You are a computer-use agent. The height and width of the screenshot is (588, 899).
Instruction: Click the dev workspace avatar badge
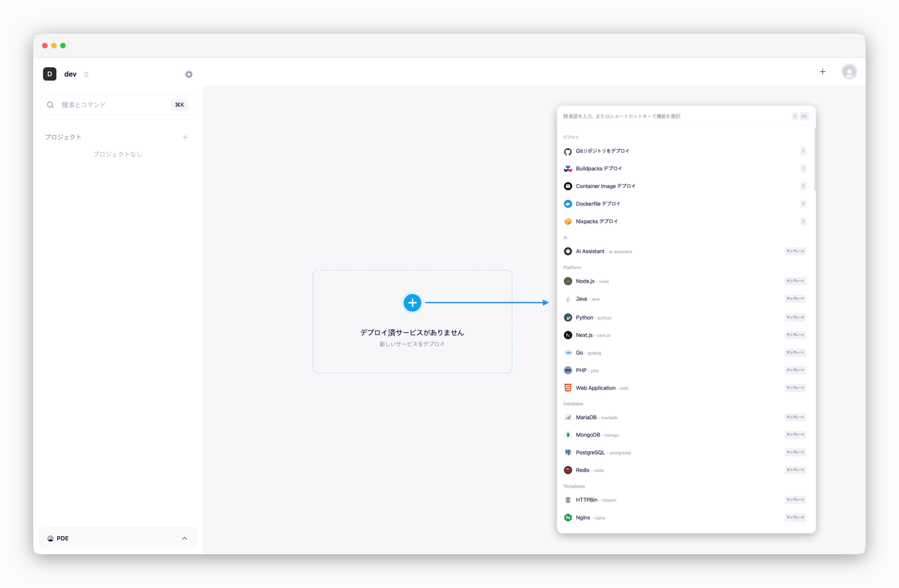point(50,74)
